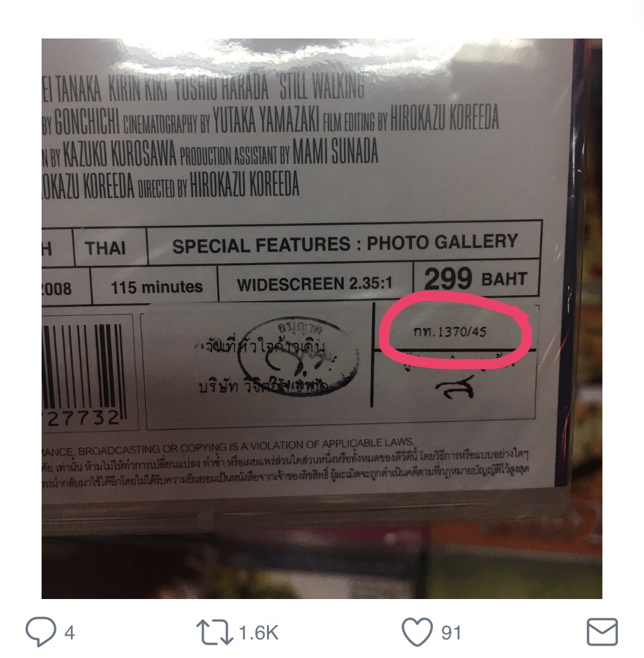Image resolution: width=644 pixels, height=658 pixels.
Task: Click the reply count 4
Action: point(70,633)
